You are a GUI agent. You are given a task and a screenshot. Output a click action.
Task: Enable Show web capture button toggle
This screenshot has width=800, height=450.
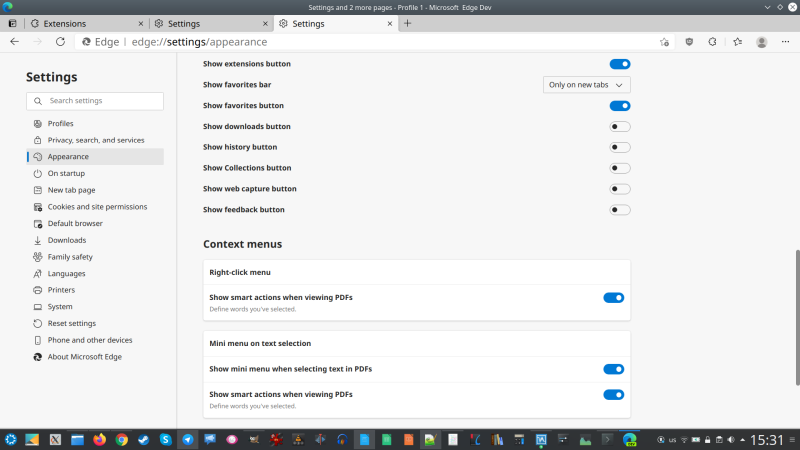pos(620,189)
